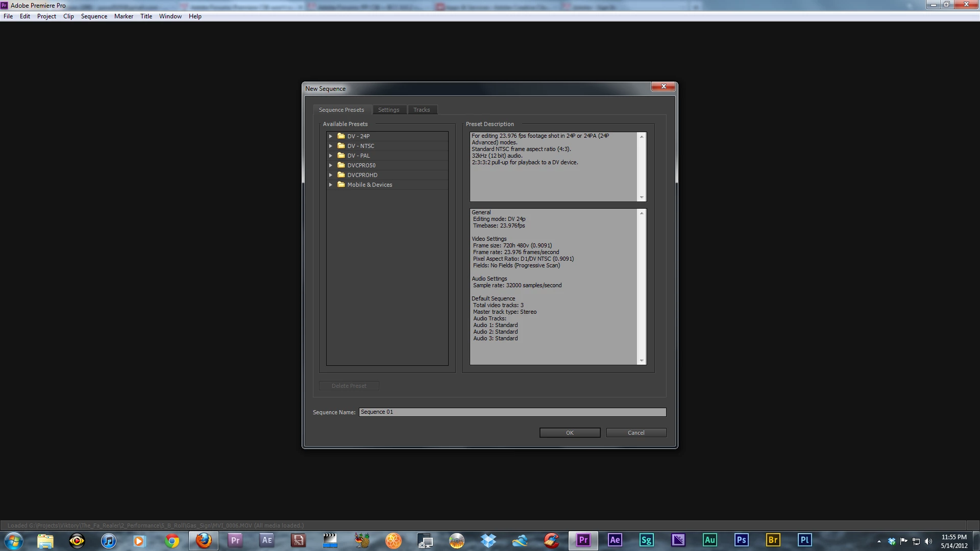Cancel the New Sequence dialog
The image size is (980, 551).
point(636,433)
